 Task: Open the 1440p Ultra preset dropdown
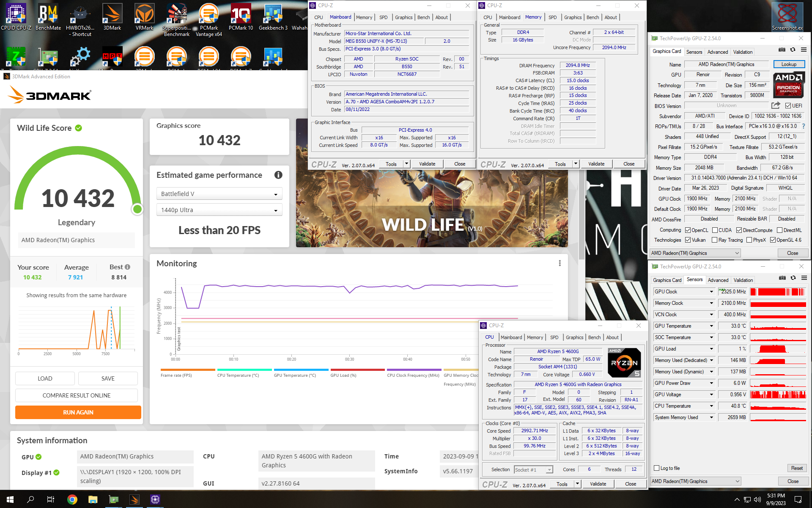pyautogui.click(x=219, y=210)
